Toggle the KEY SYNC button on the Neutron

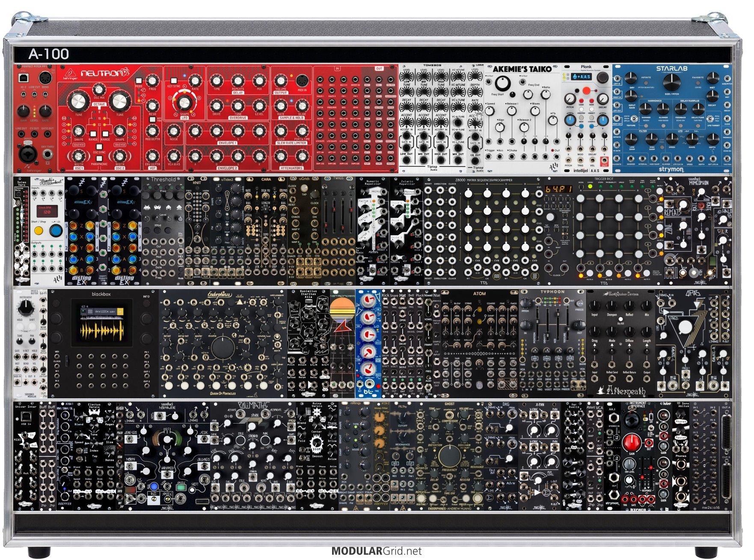point(173,80)
